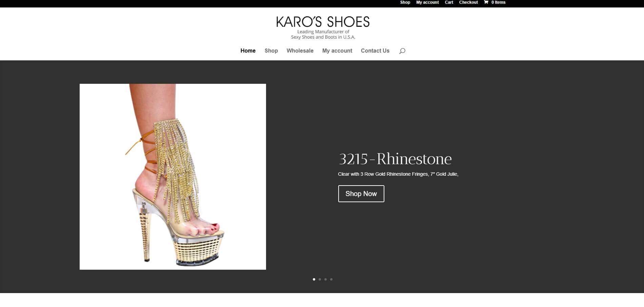This screenshot has width=644, height=307.
Task: Open My account in the main navigation
Action: coord(337,51)
